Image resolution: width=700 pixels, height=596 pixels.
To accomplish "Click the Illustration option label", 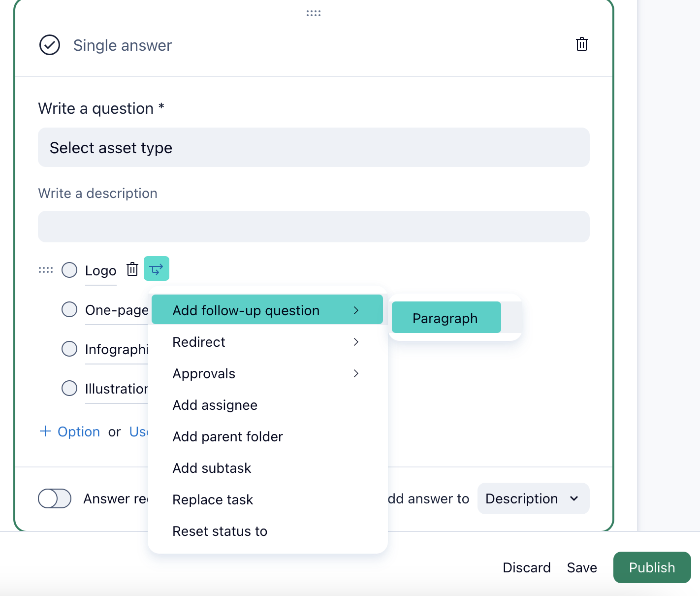I will point(117,389).
